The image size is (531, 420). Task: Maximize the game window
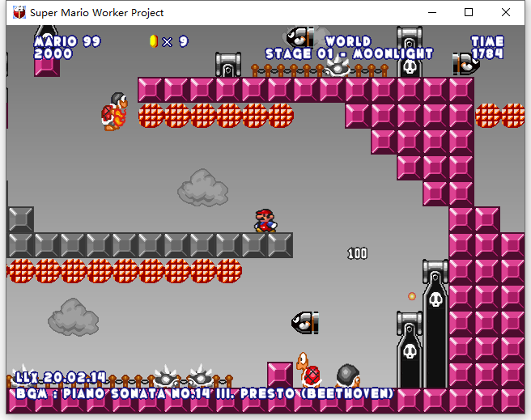(469, 12)
